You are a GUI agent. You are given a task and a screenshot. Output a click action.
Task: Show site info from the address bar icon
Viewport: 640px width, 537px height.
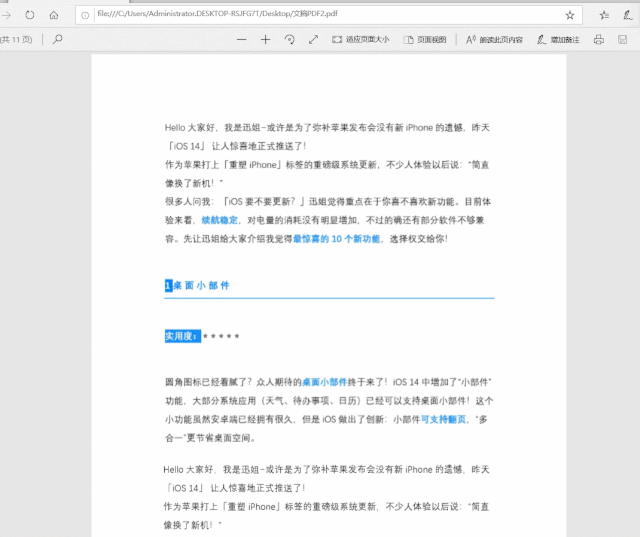tap(85, 16)
